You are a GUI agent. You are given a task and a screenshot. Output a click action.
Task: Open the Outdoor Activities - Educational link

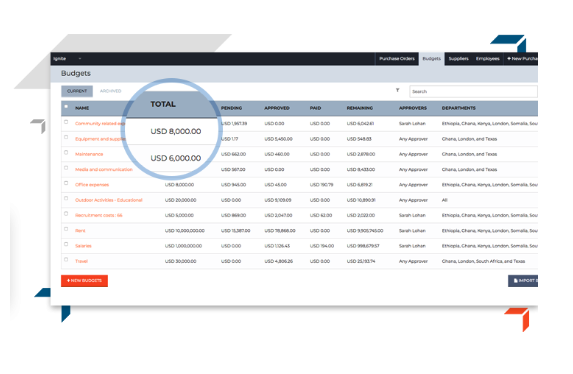point(109,200)
